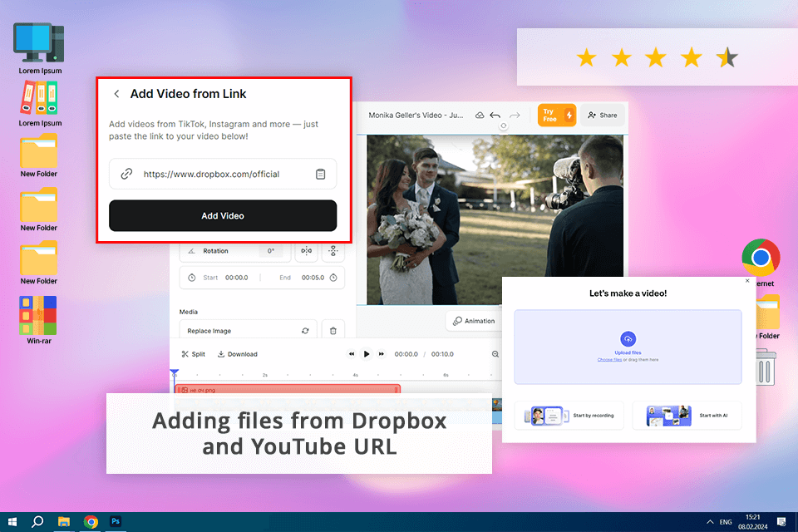Show hidden system tray icons
This screenshot has width=798, height=532.
pyautogui.click(x=710, y=522)
